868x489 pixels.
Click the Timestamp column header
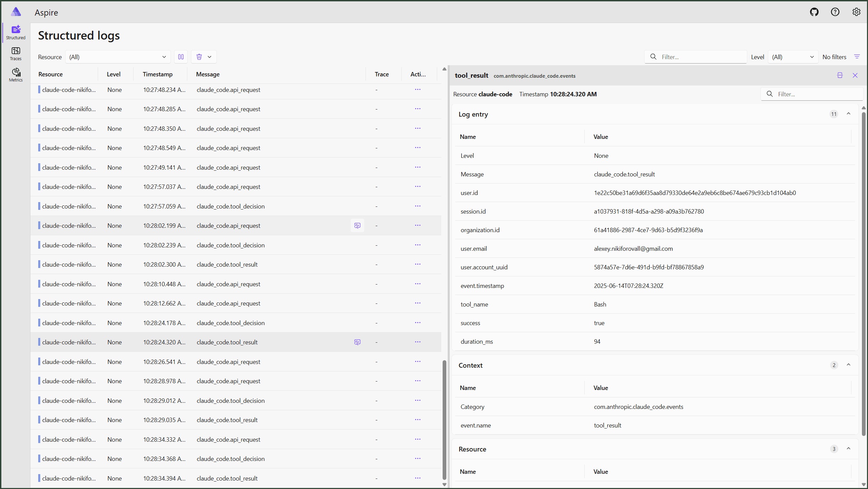coord(158,74)
